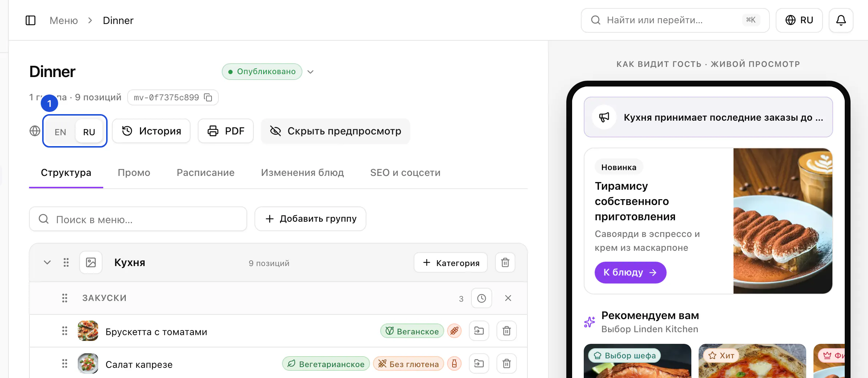This screenshot has height=378, width=868.
Task: Open Опубликовано status dropdown chevron
Action: click(310, 72)
